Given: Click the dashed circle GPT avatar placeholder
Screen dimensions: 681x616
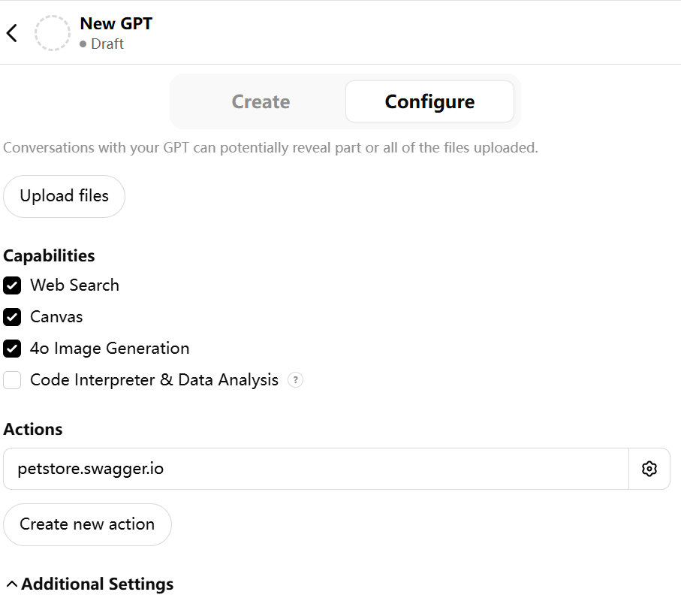Looking at the screenshot, I should (x=53, y=33).
